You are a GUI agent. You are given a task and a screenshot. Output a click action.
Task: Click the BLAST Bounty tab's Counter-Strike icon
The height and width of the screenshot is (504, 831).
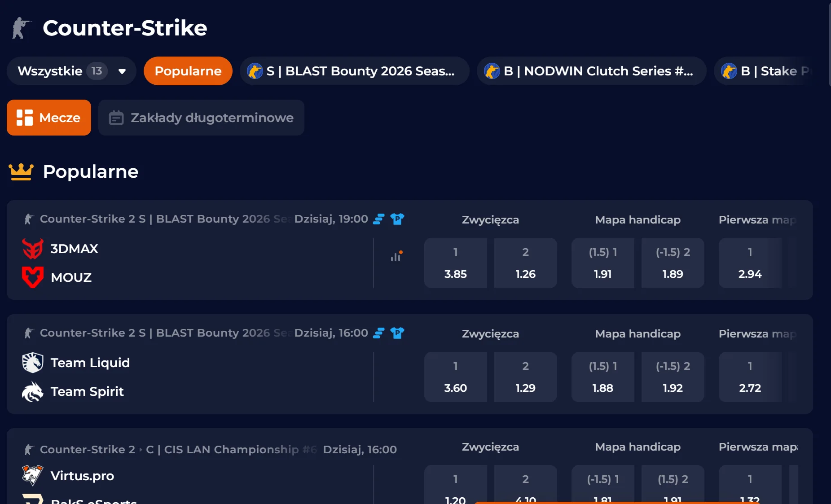(255, 71)
